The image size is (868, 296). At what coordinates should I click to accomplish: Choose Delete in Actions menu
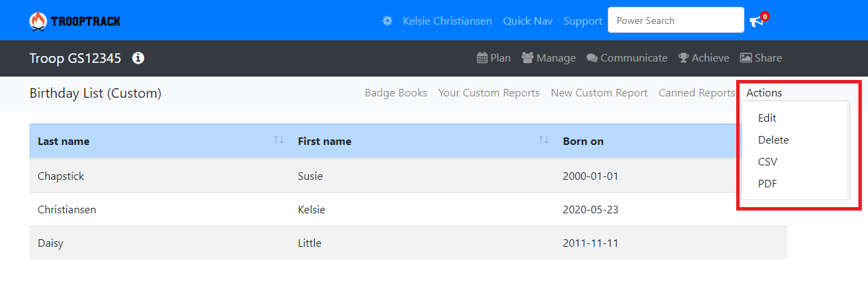(773, 139)
